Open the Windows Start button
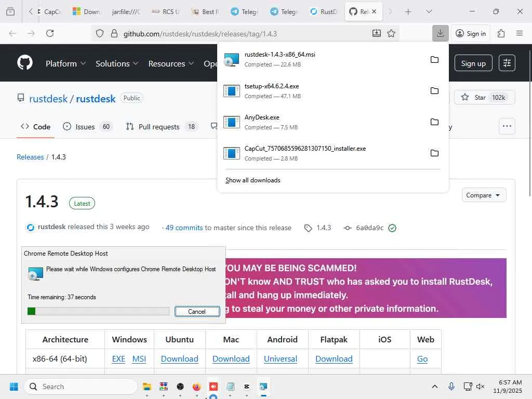The image size is (532, 399). click(x=14, y=387)
